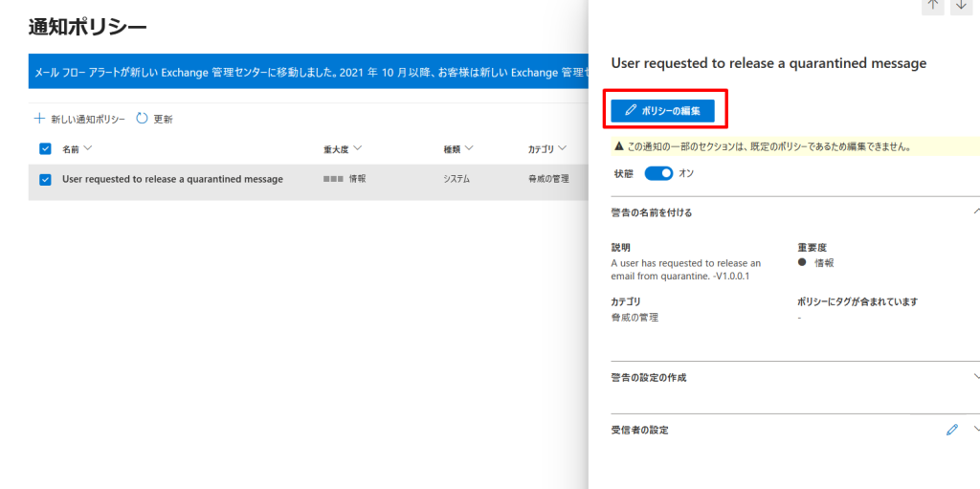Expand 受信者の設定 section with chevron

[975, 430]
